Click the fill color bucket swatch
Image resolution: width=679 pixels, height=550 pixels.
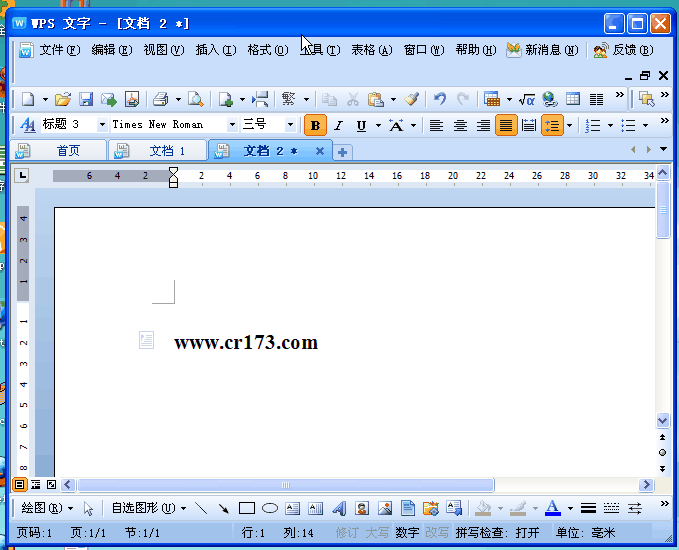click(x=484, y=508)
